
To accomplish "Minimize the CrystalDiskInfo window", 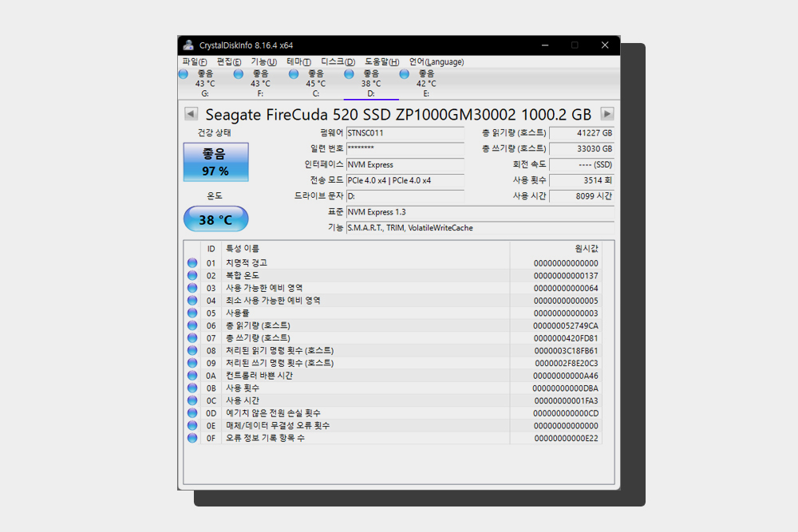I will (x=544, y=45).
